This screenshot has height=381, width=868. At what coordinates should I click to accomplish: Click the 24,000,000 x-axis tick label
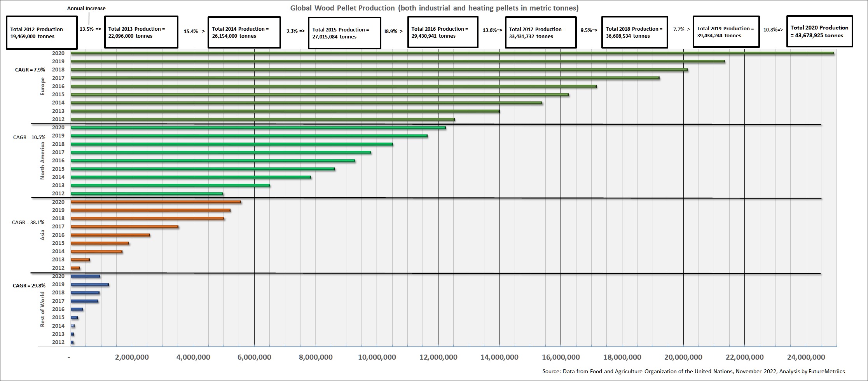tap(805, 357)
